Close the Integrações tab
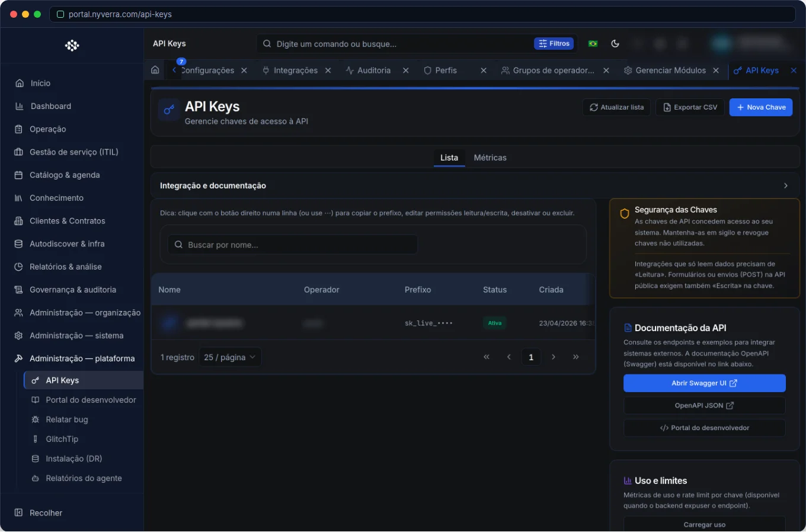The width and height of the screenshot is (806, 532). (328, 70)
